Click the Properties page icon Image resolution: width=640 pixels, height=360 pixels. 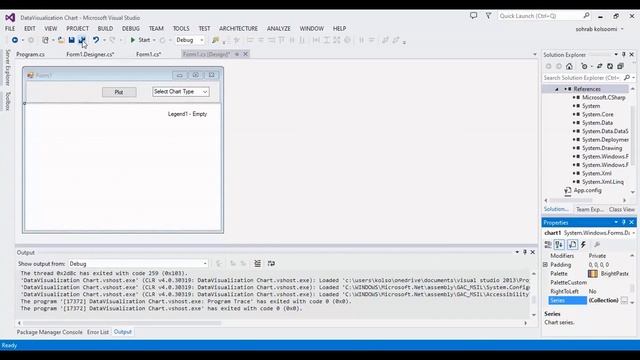572,244
